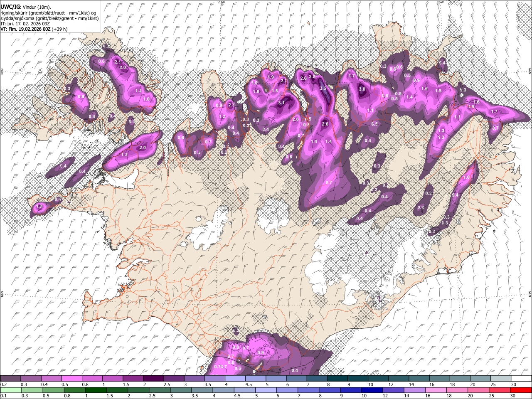Click the "1.9" snowfall value on the map
Image resolution: width=532 pixels, height=399 pixels.
(271, 77)
